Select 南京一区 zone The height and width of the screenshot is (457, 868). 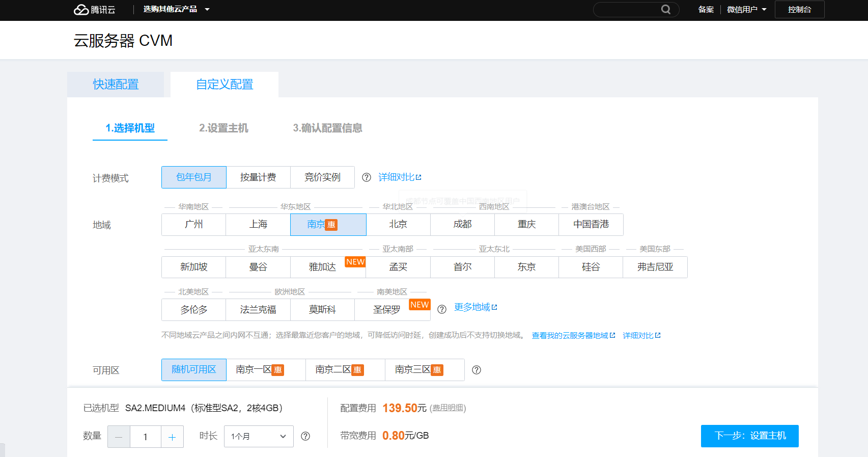tap(266, 370)
